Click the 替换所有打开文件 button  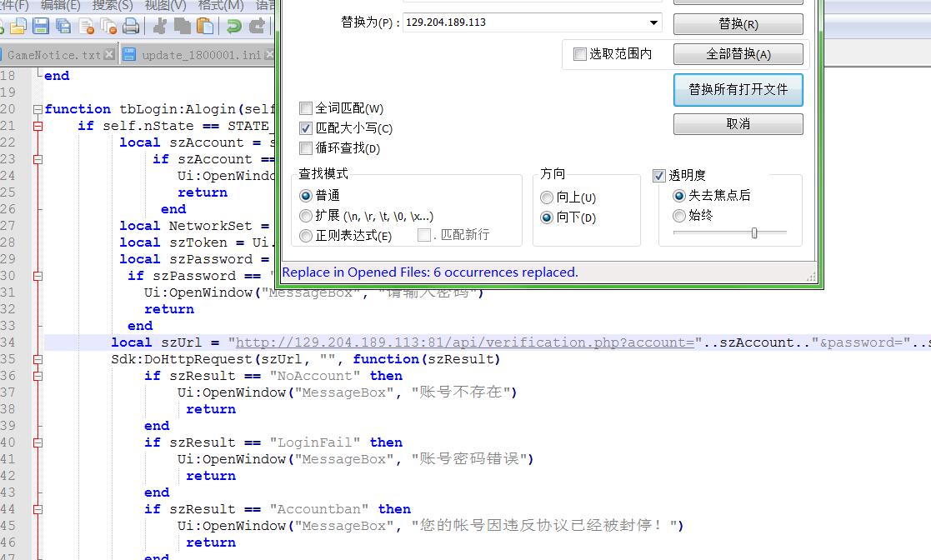[738, 89]
